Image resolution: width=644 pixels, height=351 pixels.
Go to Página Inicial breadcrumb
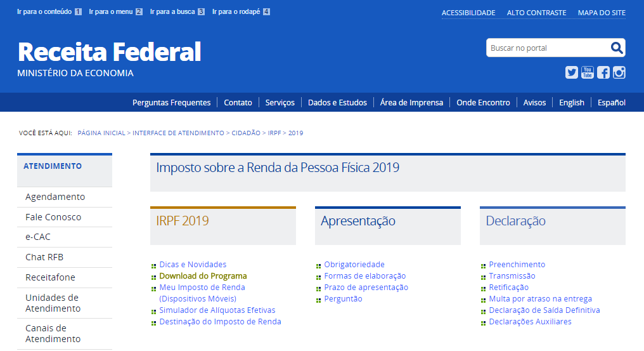coord(101,133)
